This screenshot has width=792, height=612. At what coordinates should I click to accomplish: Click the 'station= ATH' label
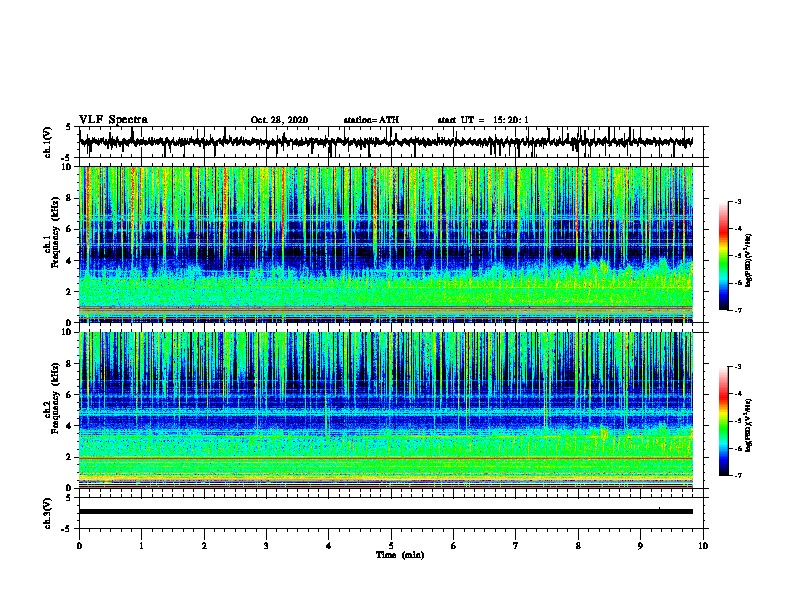(371, 120)
